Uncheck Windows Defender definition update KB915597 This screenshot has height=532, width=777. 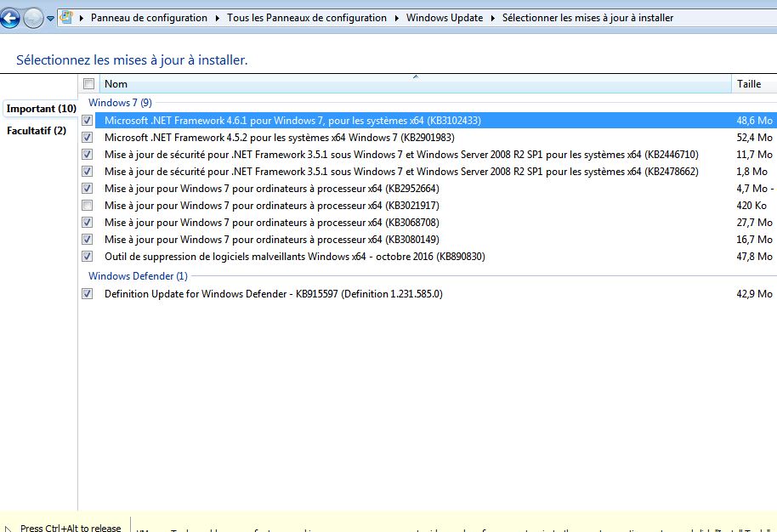[88, 294]
